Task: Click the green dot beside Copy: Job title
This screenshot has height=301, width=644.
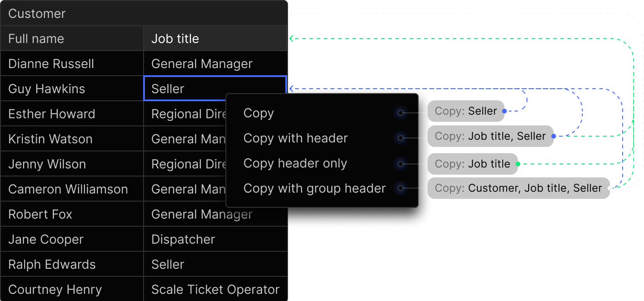Action: tap(517, 164)
